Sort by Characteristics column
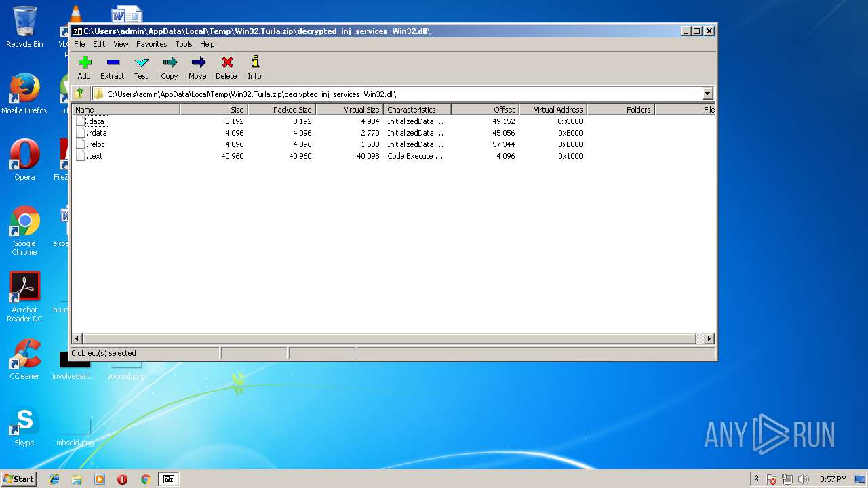 coord(417,109)
